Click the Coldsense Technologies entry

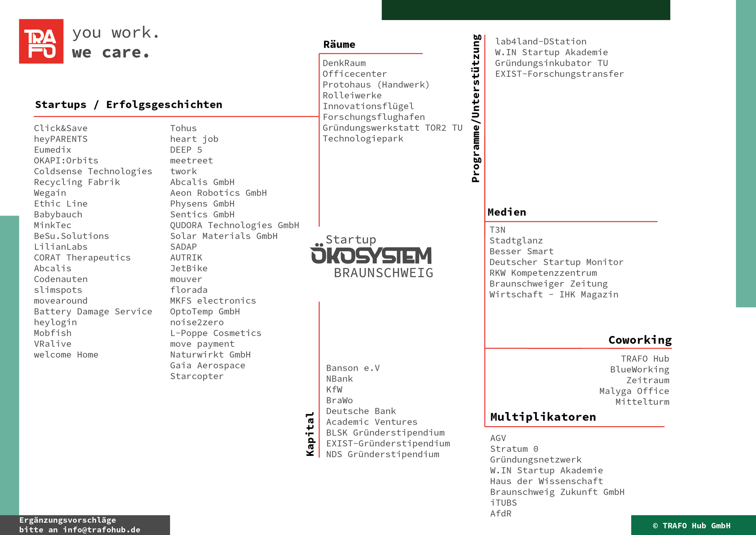[93, 171]
